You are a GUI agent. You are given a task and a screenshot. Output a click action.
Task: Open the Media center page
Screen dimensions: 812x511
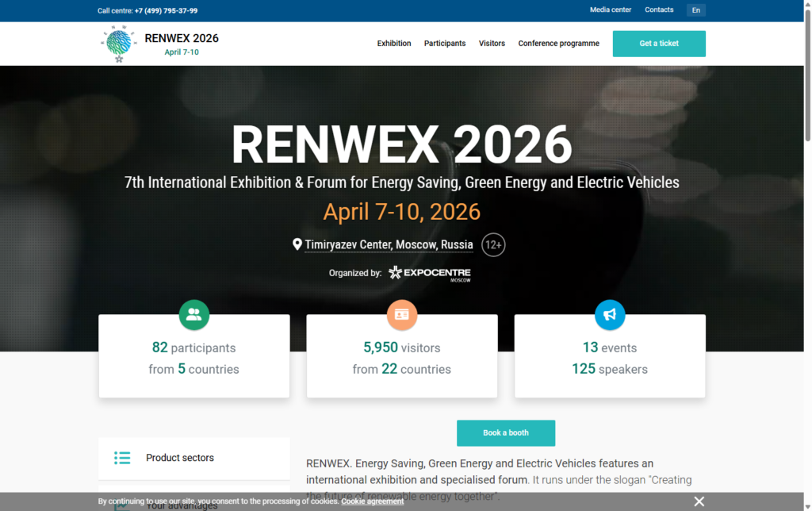click(610, 10)
